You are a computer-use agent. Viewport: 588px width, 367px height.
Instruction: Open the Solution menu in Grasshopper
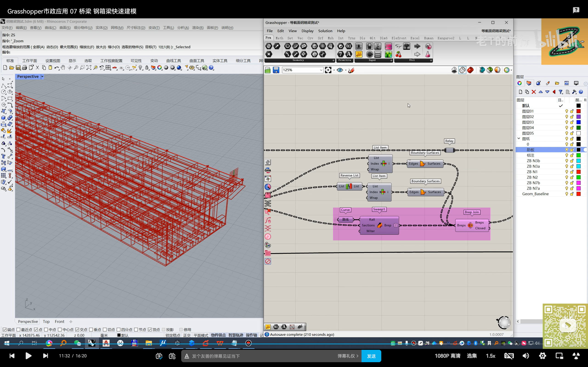[325, 31]
